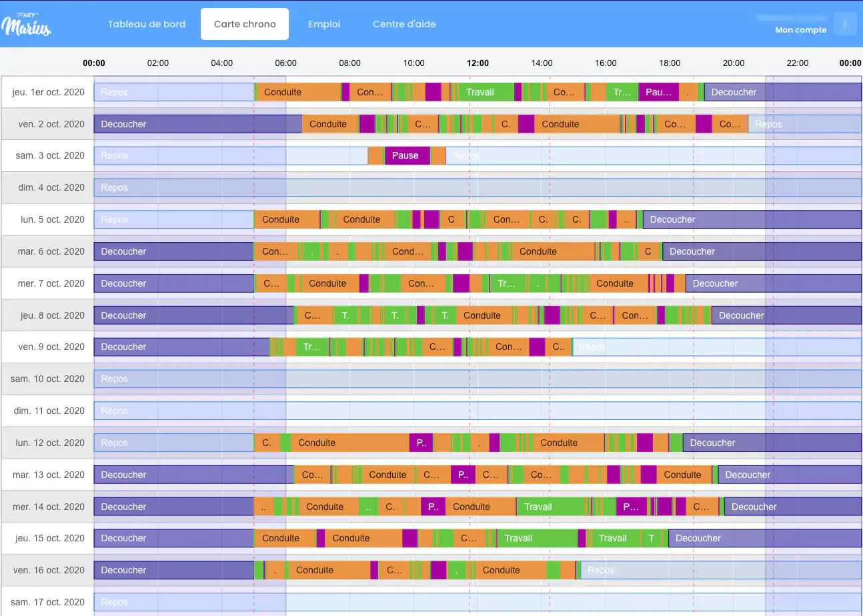Open the Centre d'aide tab
Image resolution: width=863 pixels, height=616 pixels.
404,24
